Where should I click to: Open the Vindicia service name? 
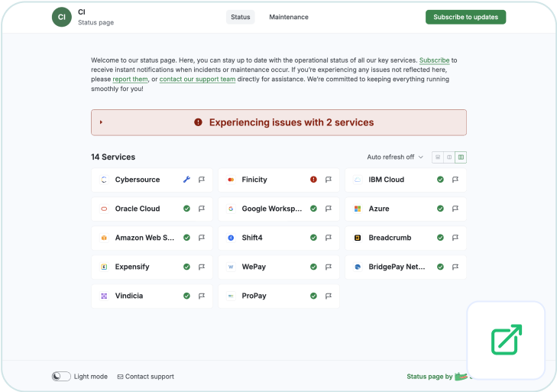(129, 296)
